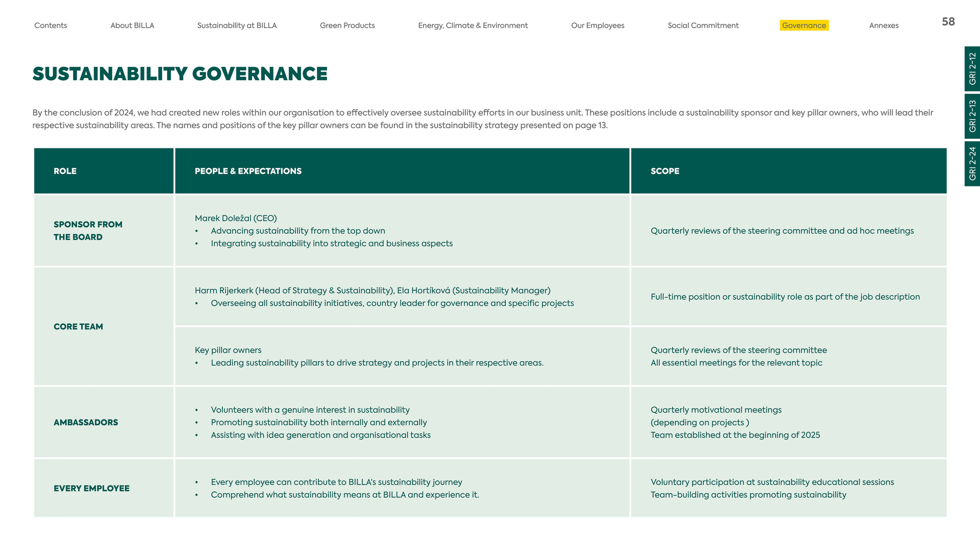Click the name Marek Doležal (CEO)
Image resolution: width=980 pixels, height=551 pixels.
(x=236, y=218)
